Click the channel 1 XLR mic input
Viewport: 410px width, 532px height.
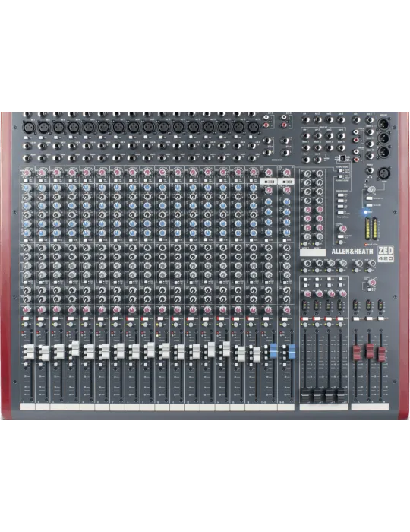click(x=28, y=128)
